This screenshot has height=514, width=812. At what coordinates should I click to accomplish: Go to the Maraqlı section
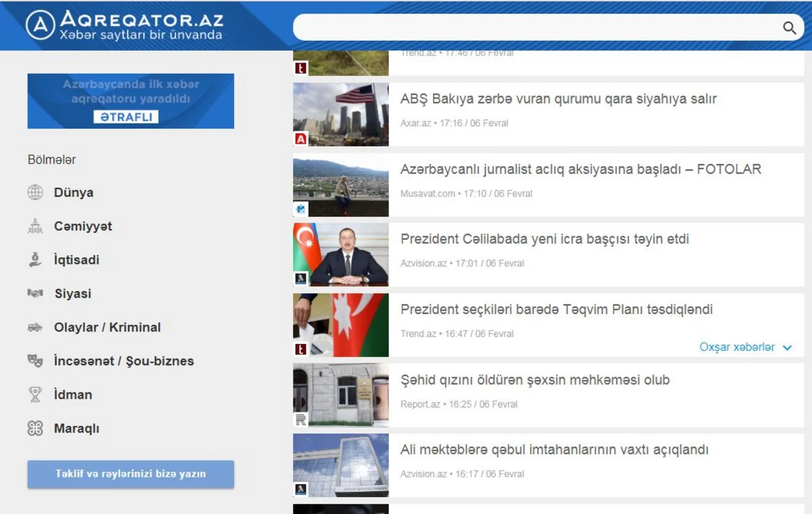pos(76,429)
